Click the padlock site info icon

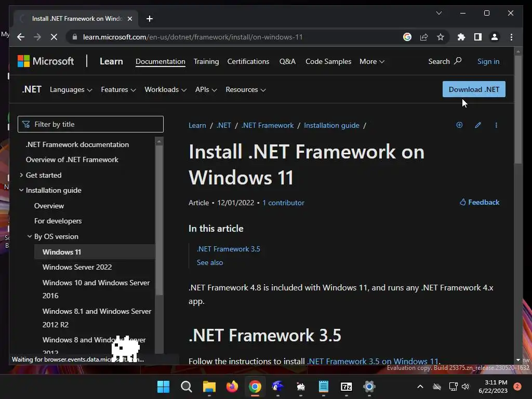click(x=75, y=37)
